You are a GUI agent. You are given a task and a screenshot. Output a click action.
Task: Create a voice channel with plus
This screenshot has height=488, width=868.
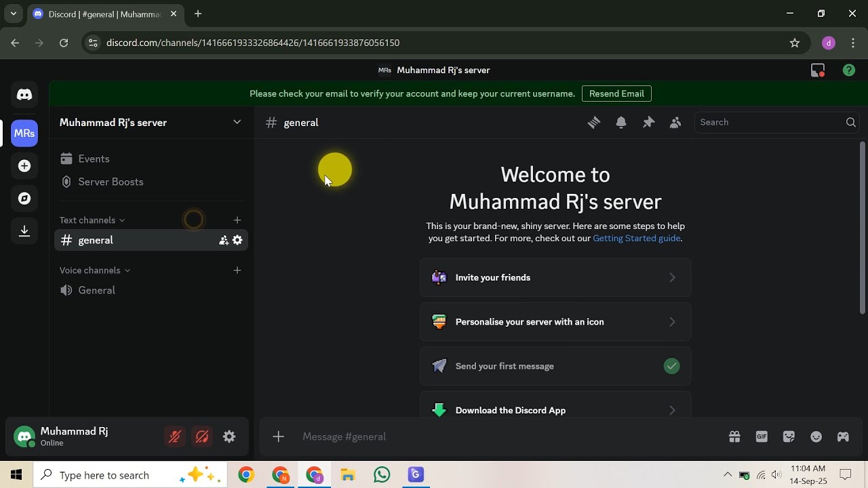[x=237, y=270]
